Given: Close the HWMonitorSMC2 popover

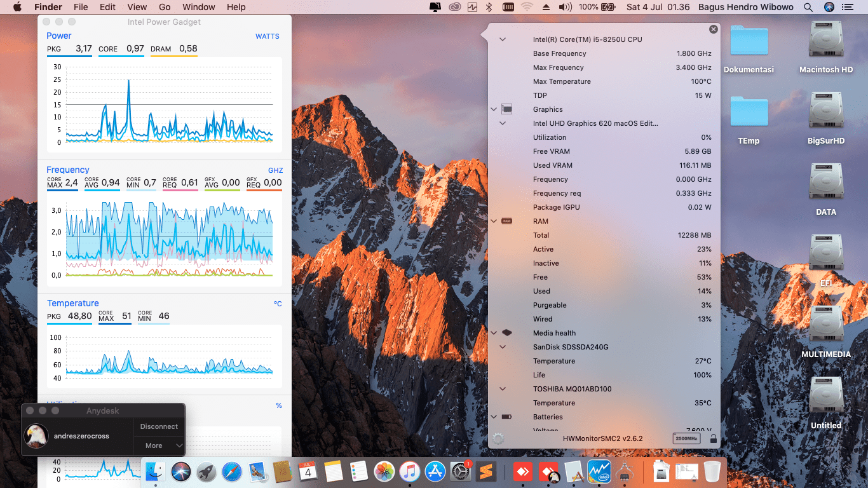Looking at the screenshot, I should tap(714, 29).
